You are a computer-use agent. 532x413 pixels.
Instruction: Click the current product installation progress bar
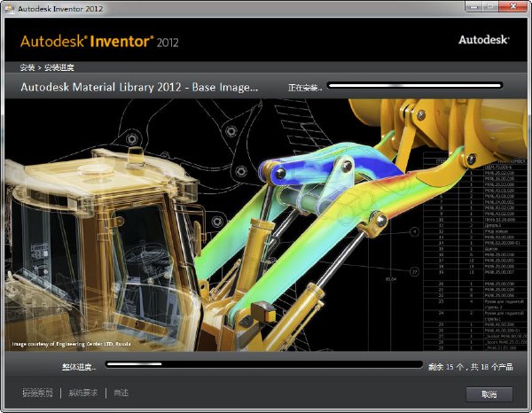pos(415,85)
